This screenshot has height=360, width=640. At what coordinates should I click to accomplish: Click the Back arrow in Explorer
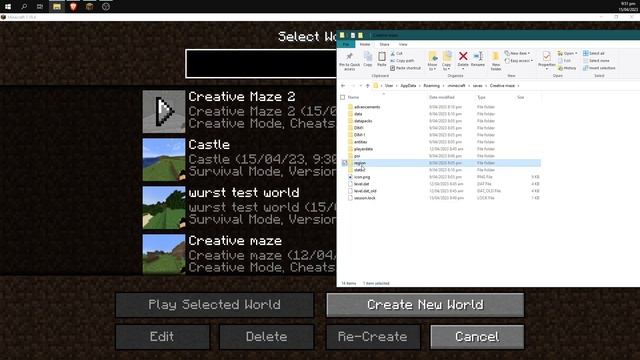[343, 86]
